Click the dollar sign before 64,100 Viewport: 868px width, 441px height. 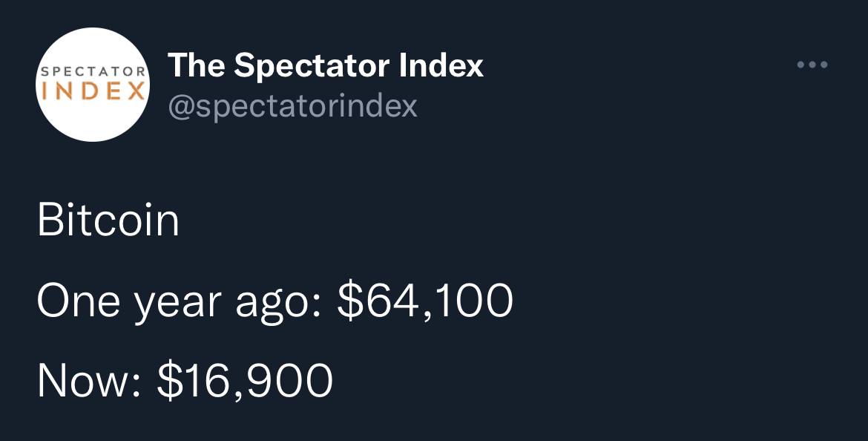pyautogui.click(x=349, y=301)
